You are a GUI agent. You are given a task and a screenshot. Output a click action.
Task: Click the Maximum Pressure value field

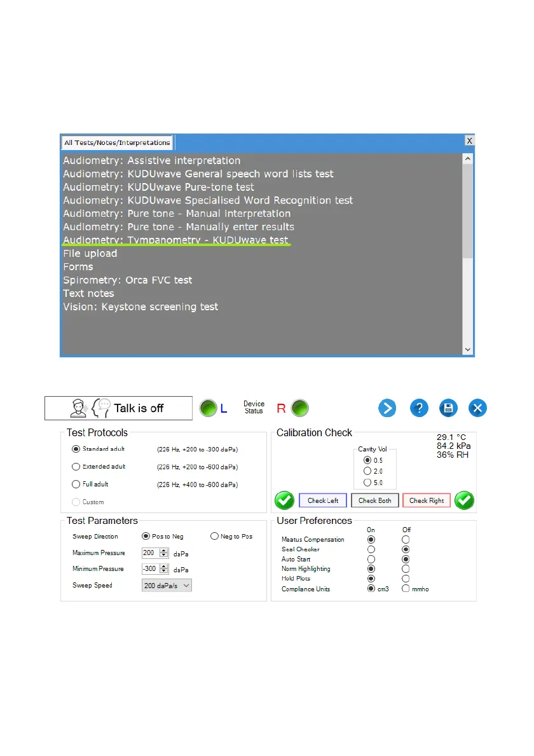(x=151, y=553)
